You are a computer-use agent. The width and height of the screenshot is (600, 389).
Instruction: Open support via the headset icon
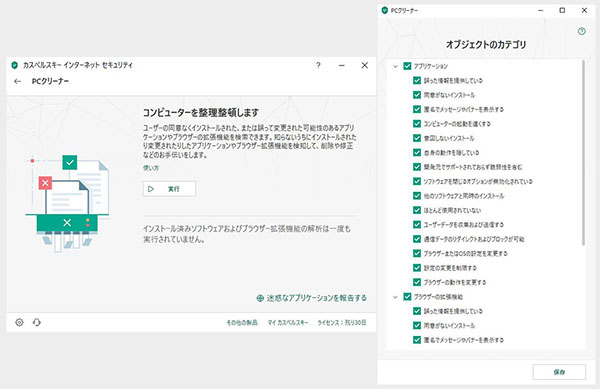point(37,322)
